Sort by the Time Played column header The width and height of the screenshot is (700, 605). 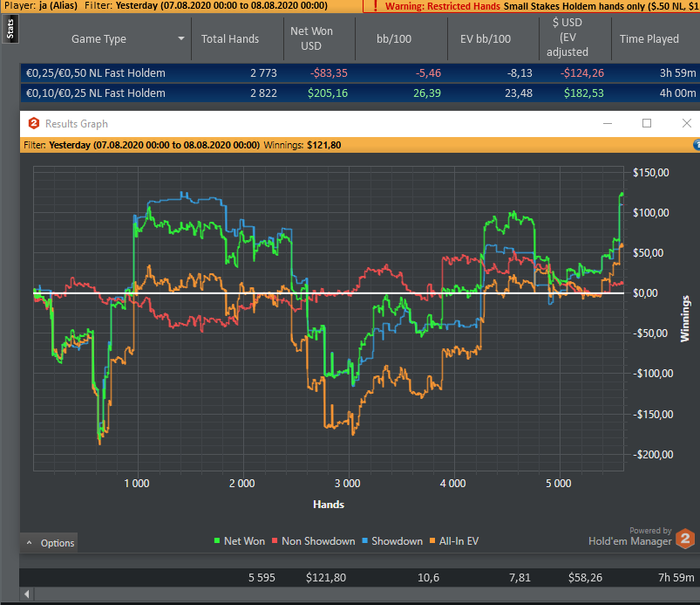(649, 39)
